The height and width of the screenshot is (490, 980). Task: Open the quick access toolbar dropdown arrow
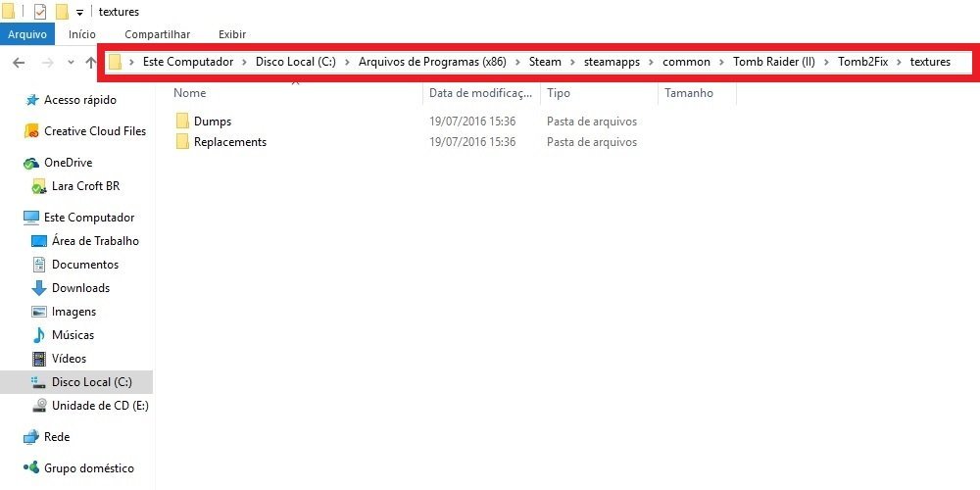pos(79,13)
